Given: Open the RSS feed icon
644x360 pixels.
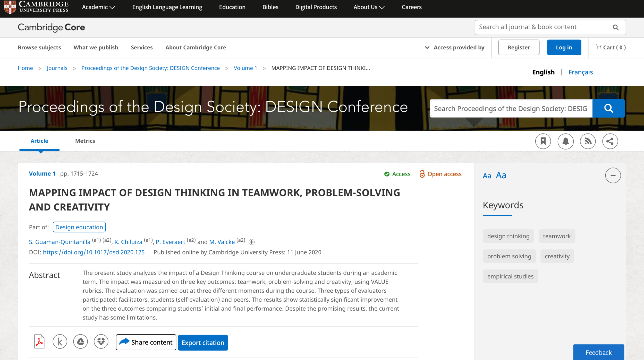Looking at the screenshot, I should (588, 141).
